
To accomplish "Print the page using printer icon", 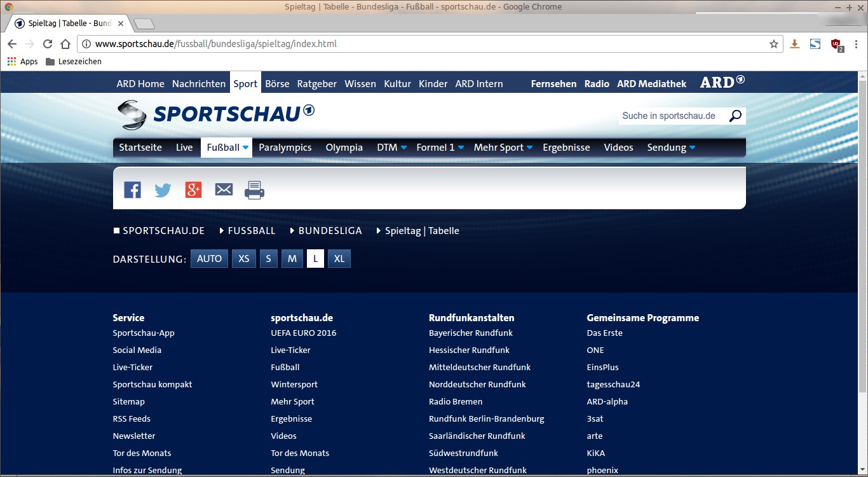I will (x=254, y=190).
